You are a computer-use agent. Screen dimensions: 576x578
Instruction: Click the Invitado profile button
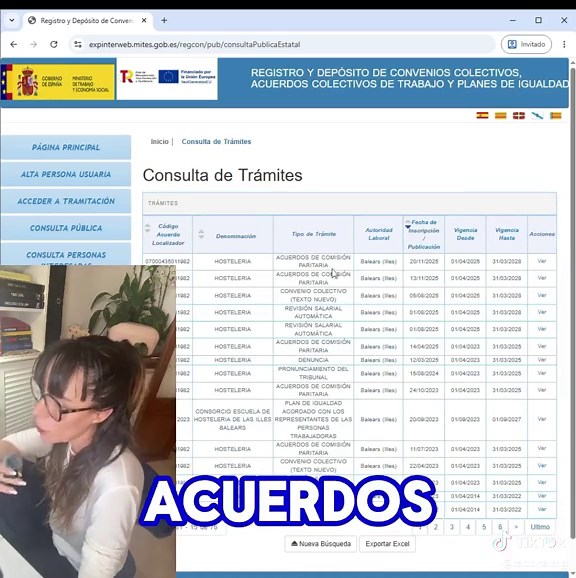[x=526, y=45]
